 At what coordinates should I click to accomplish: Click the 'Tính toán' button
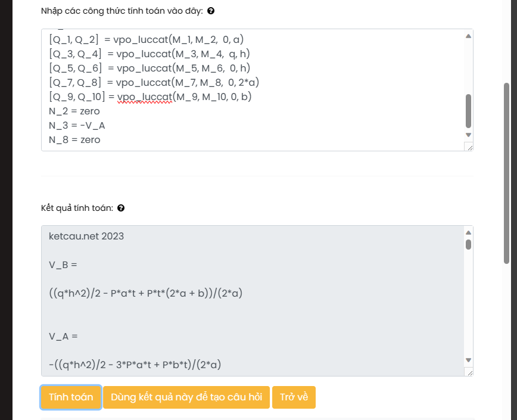pos(71,397)
